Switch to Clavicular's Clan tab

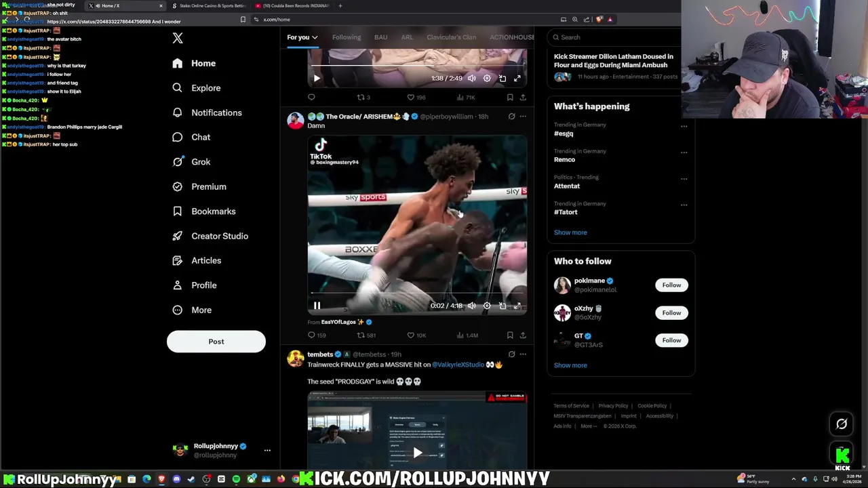tap(451, 37)
